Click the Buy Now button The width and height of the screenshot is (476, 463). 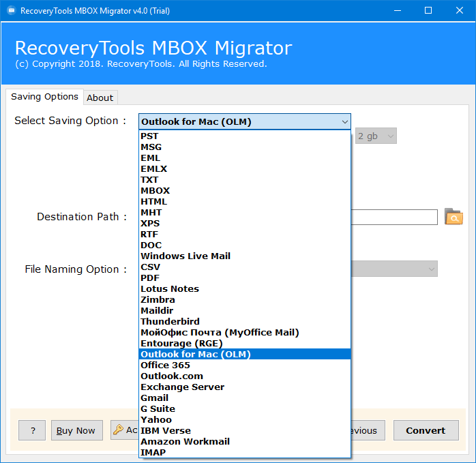pyautogui.click(x=77, y=430)
